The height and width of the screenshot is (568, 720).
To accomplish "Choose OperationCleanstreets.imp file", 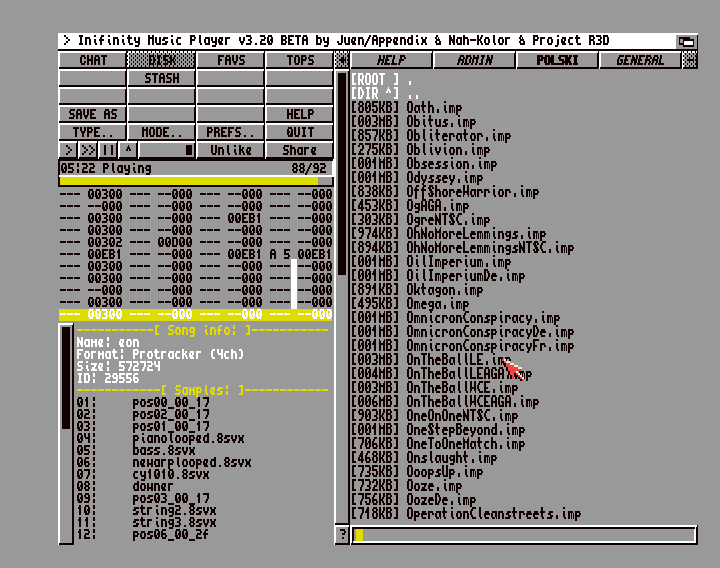I will tap(466, 514).
